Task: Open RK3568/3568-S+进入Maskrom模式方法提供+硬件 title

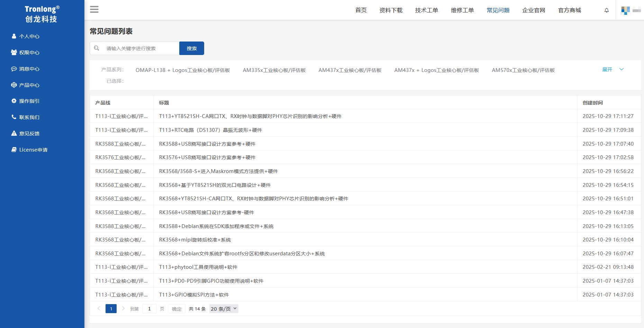Action: [218, 171]
